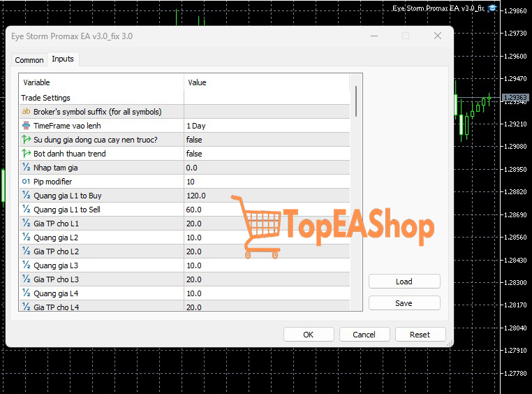Viewport: 532px width, 394px height.
Task: Select the Inputs tab
Action: click(x=63, y=59)
